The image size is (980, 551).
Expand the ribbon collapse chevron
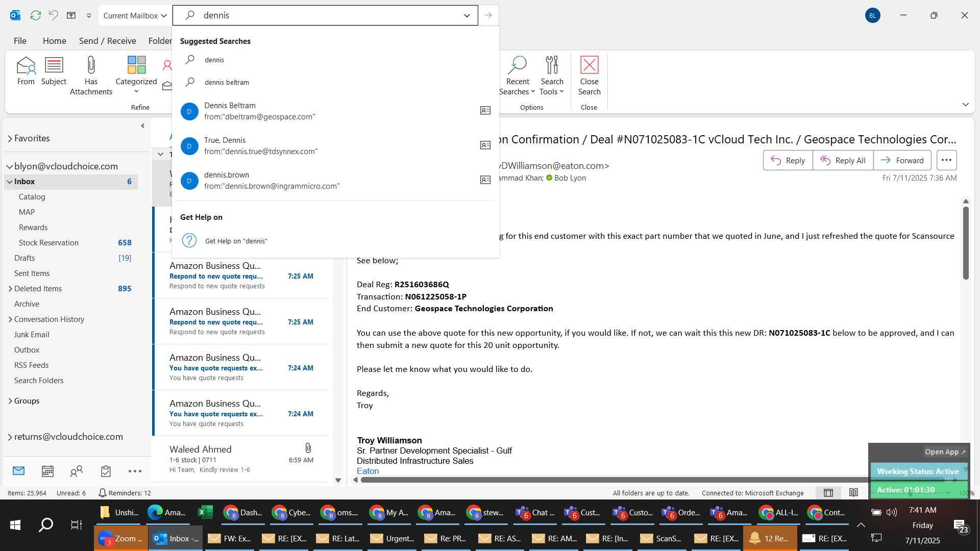(x=965, y=105)
